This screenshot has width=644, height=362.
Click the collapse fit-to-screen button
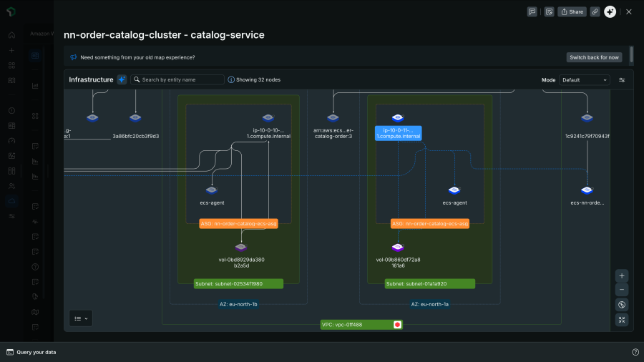(622, 320)
